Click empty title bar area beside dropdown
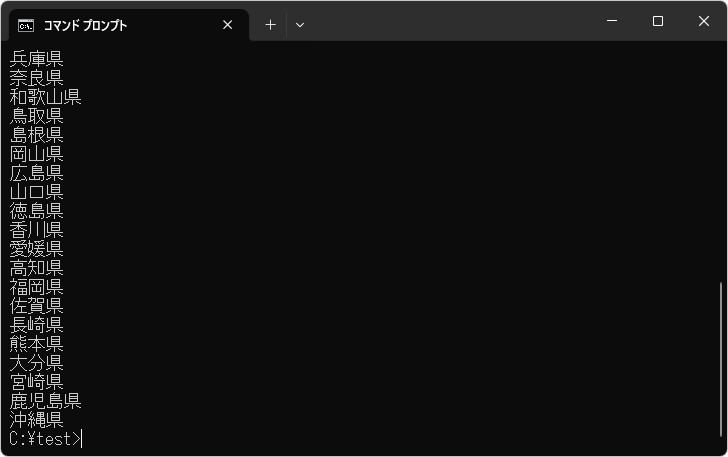This screenshot has height=457, width=728. click(450, 22)
